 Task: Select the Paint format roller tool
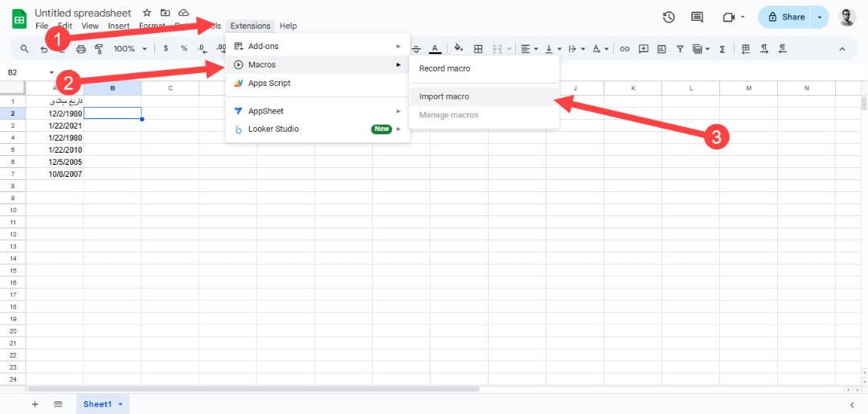click(x=99, y=49)
